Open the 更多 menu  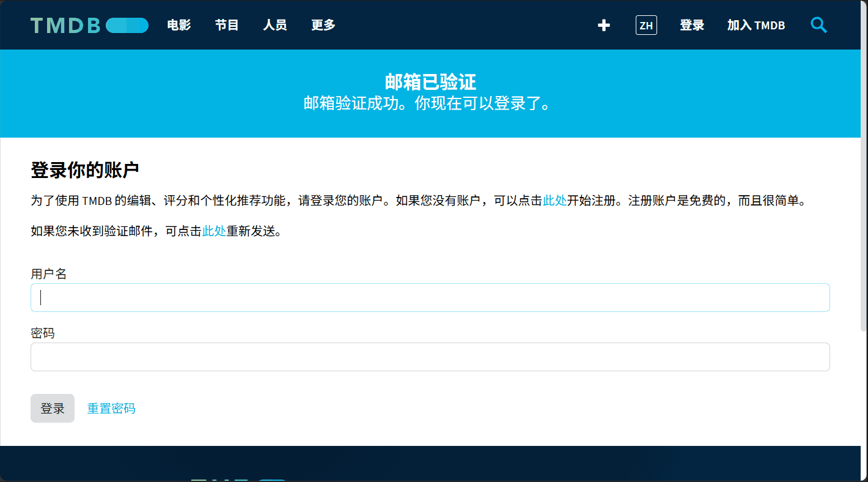323,25
